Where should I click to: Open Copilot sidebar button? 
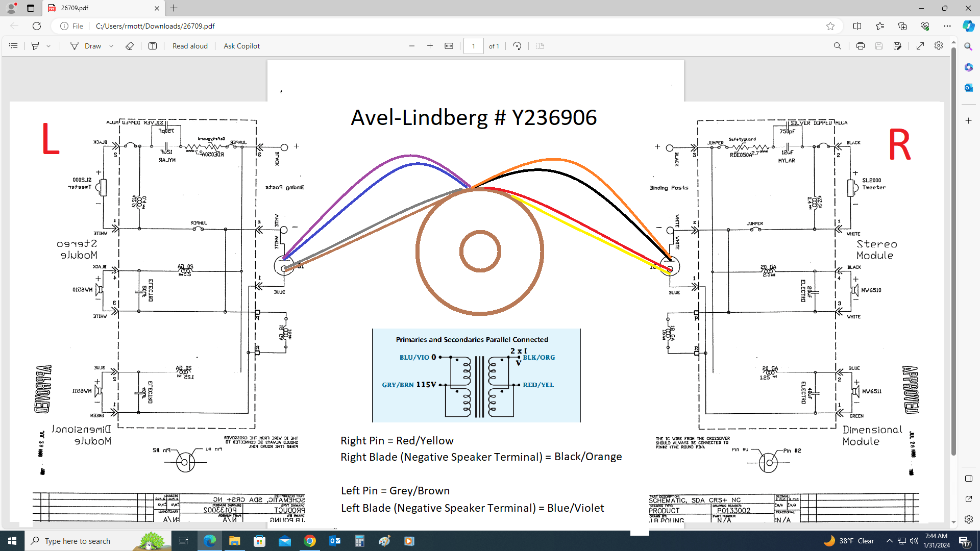(x=968, y=26)
